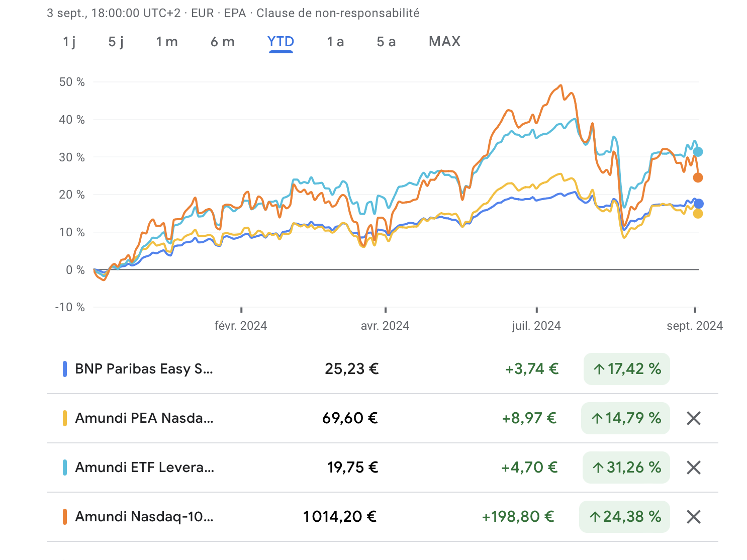Open BNP Paribas Easy fund name
Viewport: 747px width, 560px height.
144,369
